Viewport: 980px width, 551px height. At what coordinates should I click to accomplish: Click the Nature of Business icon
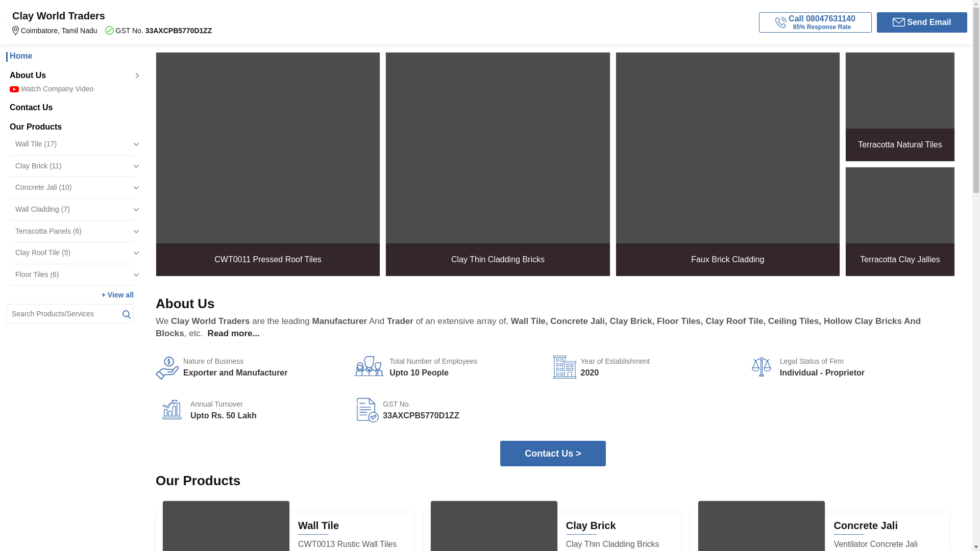(x=167, y=368)
